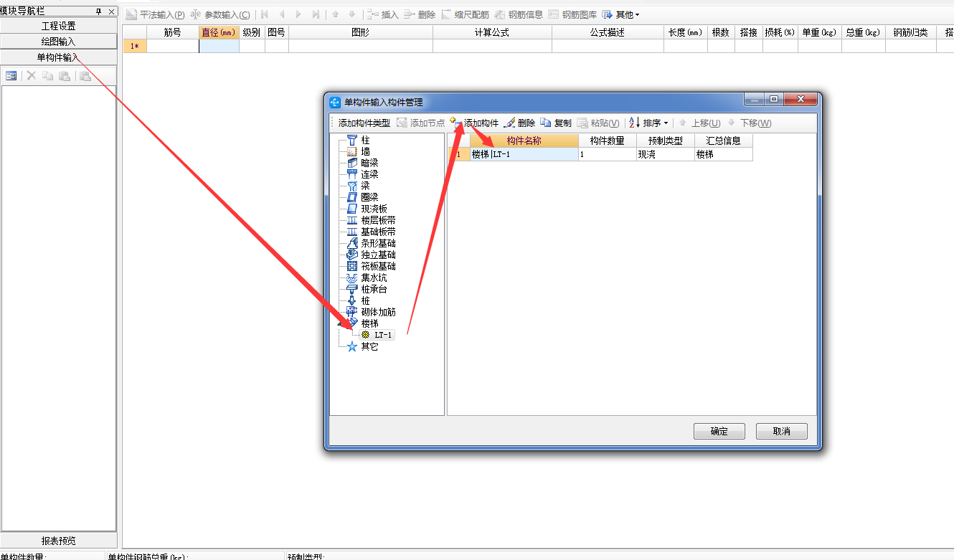The image size is (954, 560).
Task: Click the 汇总信息 cell 楼梯
Action: (x=723, y=154)
